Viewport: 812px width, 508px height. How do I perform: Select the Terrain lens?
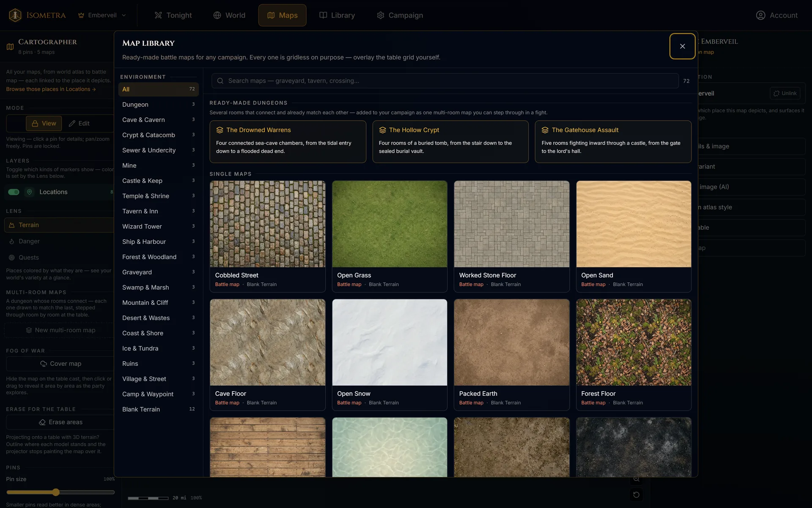59,225
